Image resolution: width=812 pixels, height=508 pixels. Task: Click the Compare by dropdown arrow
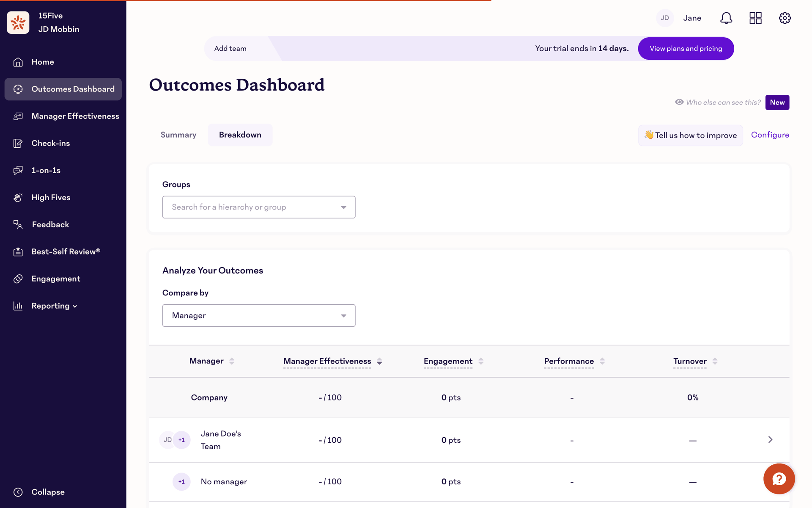pyautogui.click(x=343, y=316)
